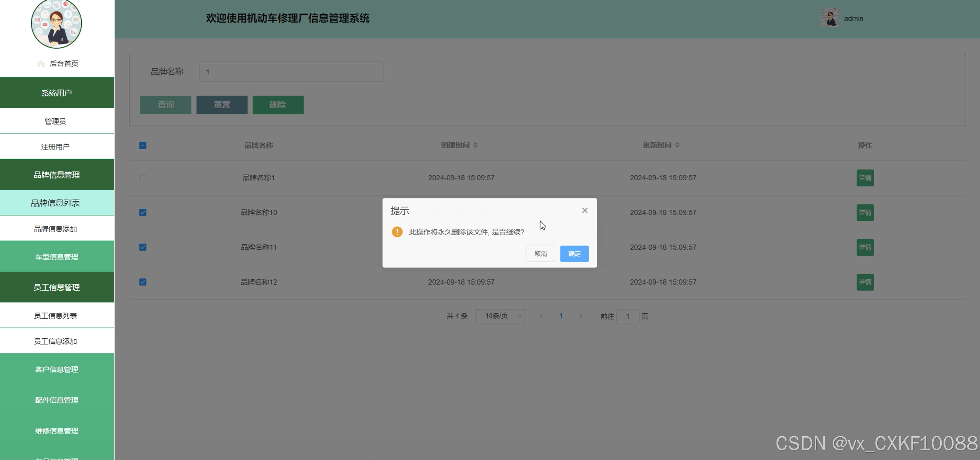This screenshot has height=460, width=980.
Task: Check the 品牌名称1 row checkbox
Action: tap(143, 178)
